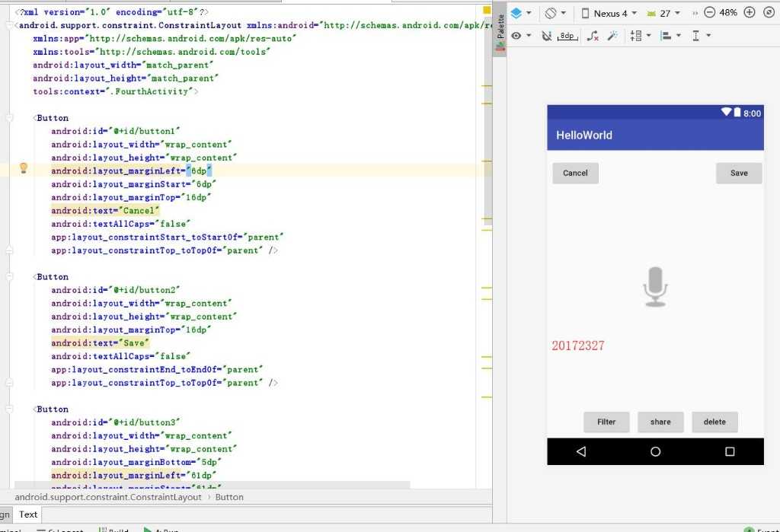This screenshot has width=780, height=532.
Task: Click the Filter button in preview
Action: (x=606, y=422)
